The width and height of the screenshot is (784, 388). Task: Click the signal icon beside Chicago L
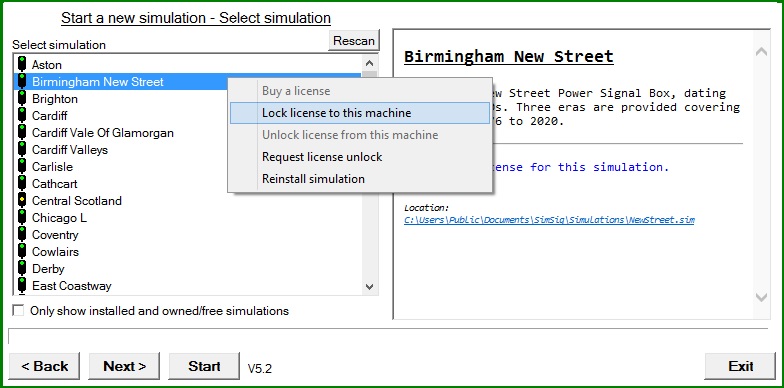coord(22,218)
